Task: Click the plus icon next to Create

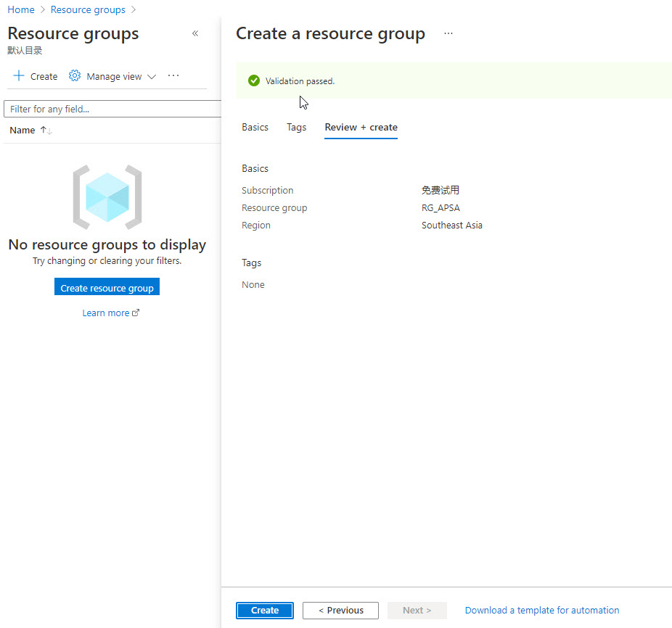Action: [19, 76]
